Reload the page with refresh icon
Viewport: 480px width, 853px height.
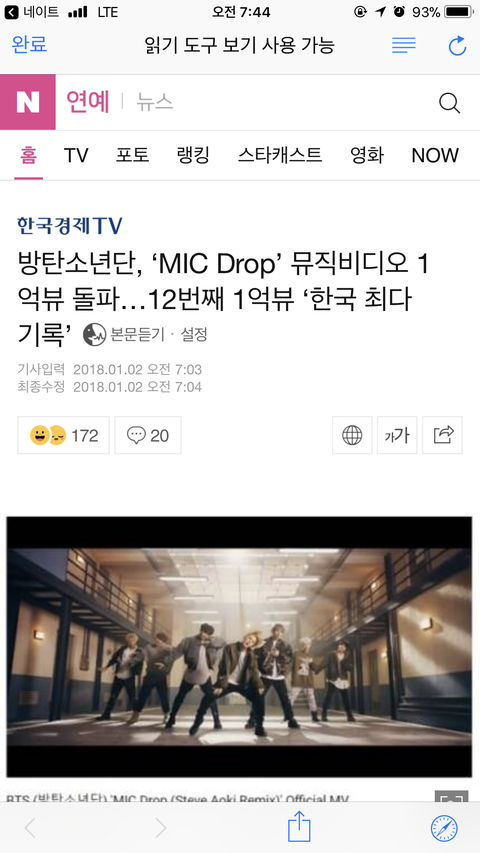(457, 46)
